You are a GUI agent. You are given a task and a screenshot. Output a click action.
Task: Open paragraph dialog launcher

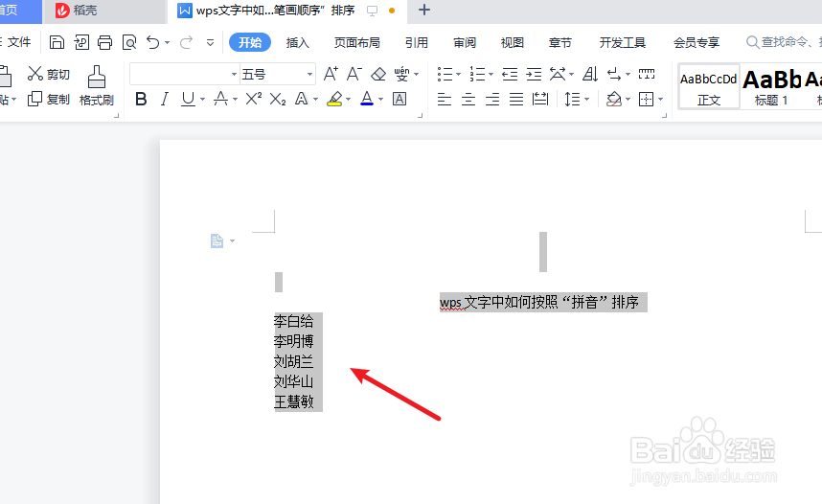click(664, 115)
